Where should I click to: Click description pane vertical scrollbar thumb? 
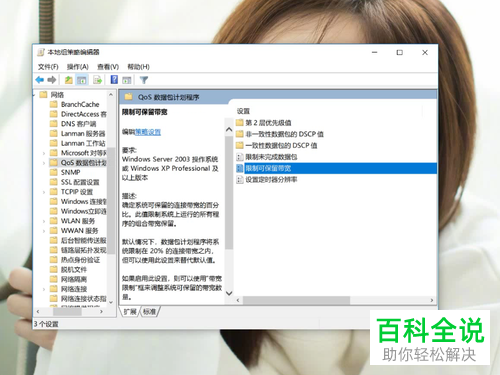click(229, 192)
